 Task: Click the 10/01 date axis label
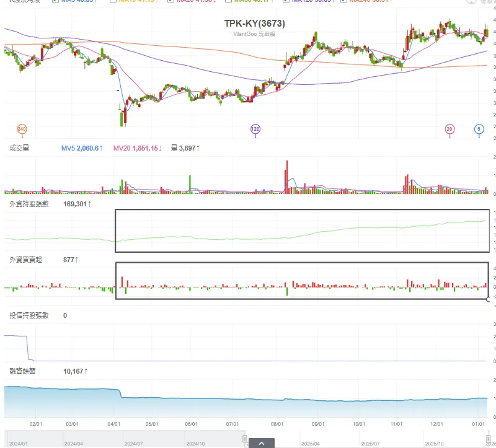point(359,424)
